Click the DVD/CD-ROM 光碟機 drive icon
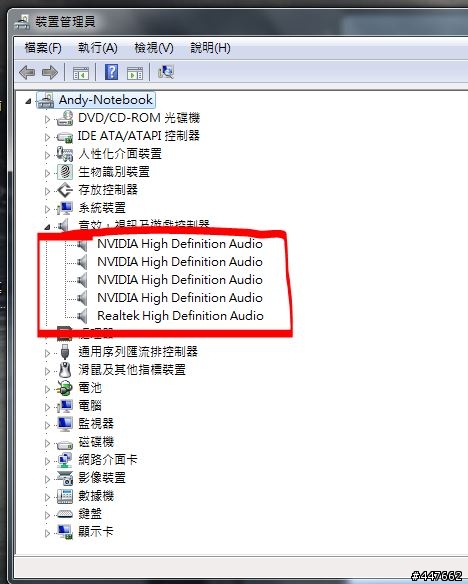Screen dimensions: 468x584 [65, 118]
